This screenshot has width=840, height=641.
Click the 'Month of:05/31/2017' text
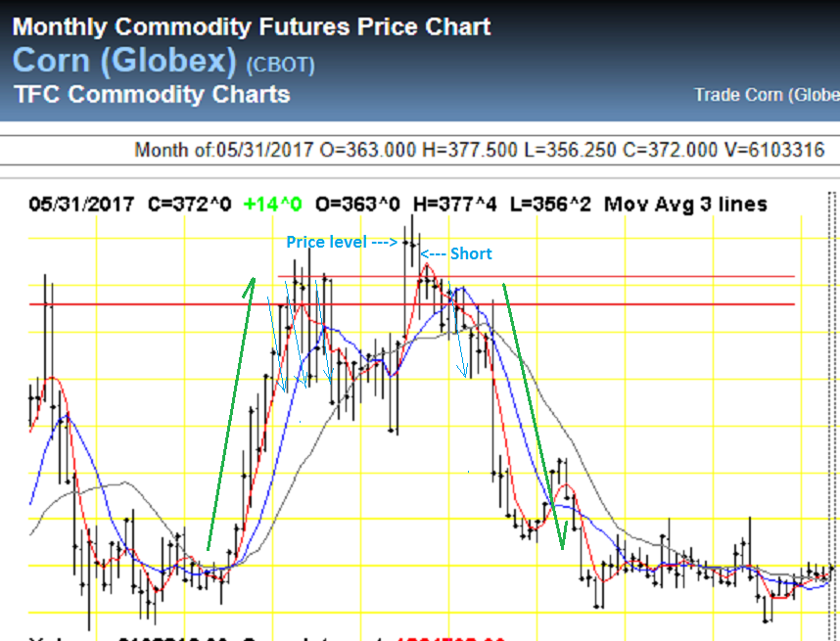pyautogui.click(x=223, y=150)
